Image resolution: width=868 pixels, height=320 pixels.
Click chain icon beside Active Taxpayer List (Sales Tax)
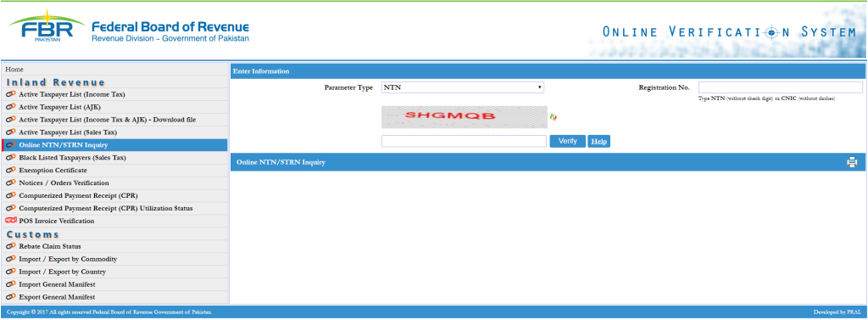tap(10, 132)
